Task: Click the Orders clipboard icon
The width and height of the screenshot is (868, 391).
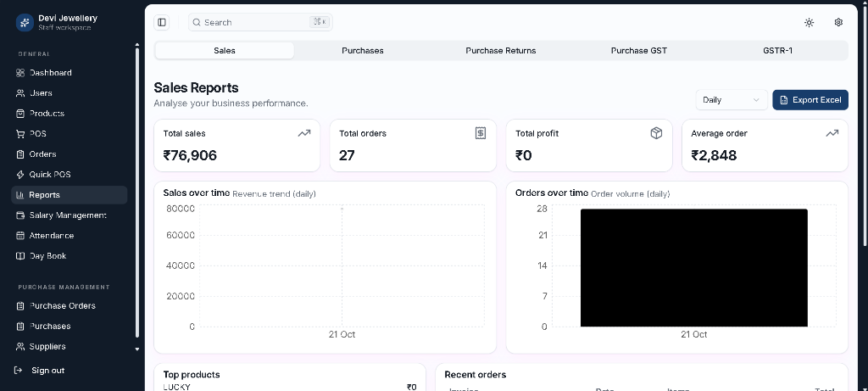Action: point(20,154)
